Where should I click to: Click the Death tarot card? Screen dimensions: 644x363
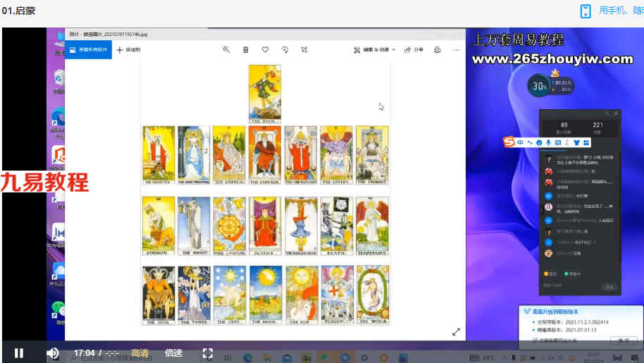pos(336,226)
